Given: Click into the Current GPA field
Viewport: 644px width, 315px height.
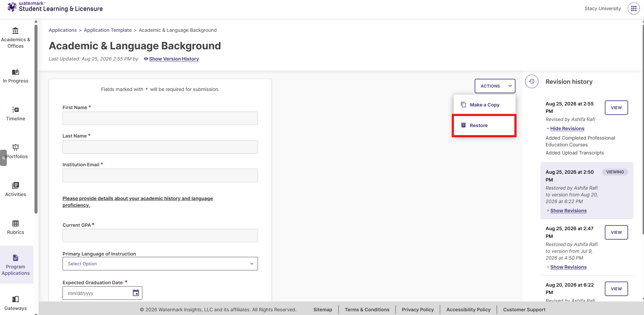Looking at the screenshot, I should pyautogui.click(x=160, y=236).
